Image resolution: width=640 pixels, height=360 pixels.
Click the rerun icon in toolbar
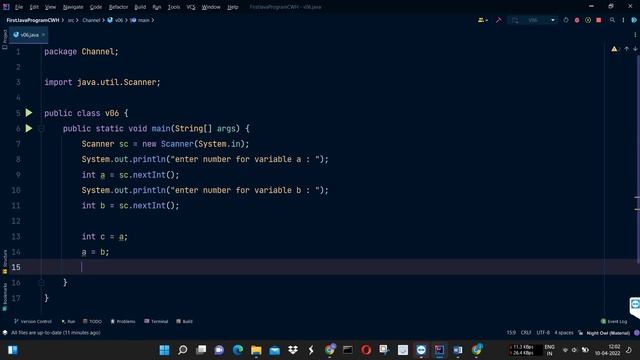click(566, 20)
